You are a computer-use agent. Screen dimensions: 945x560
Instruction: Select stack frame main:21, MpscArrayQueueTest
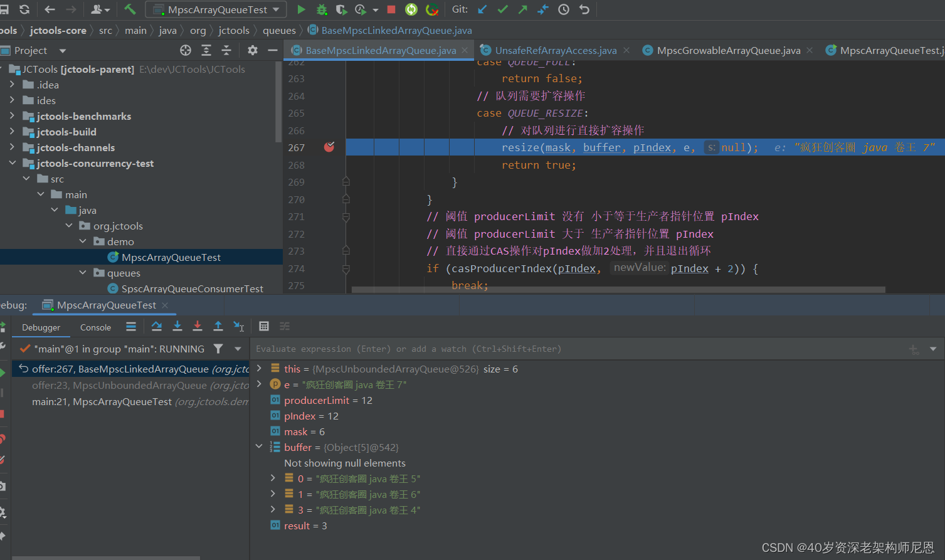coord(131,401)
